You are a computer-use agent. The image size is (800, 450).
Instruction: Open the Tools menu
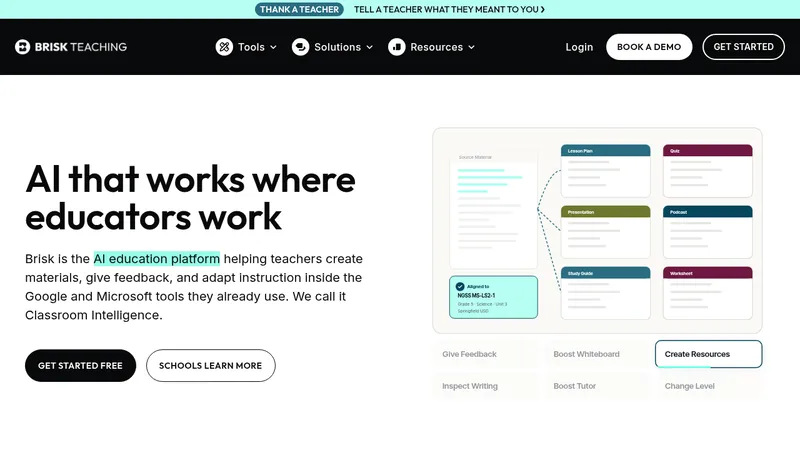[246, 47]
